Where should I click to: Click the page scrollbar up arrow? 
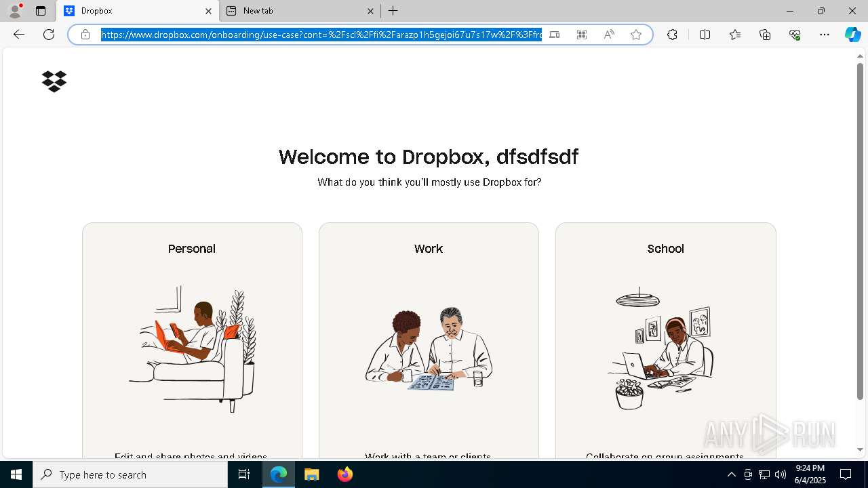[860, 56]
